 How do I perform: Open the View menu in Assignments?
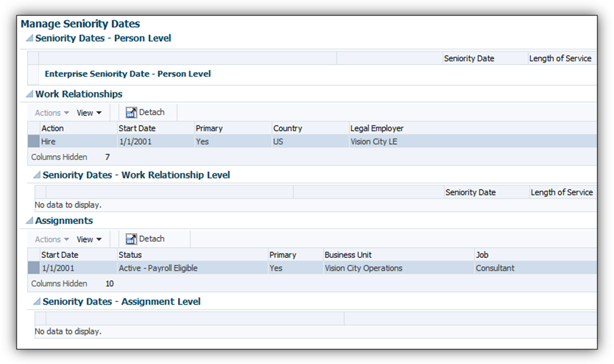coord(89,239)
